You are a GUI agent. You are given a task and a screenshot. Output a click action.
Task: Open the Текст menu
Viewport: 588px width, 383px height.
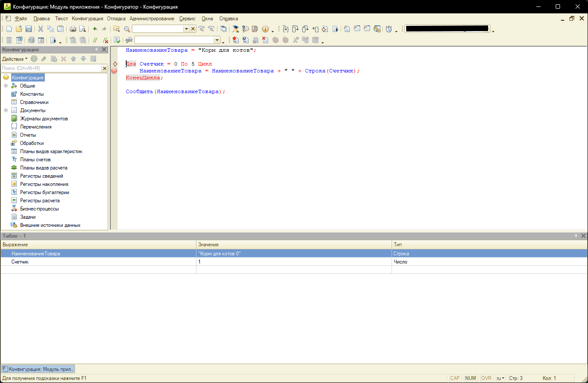tap(62, 19)
